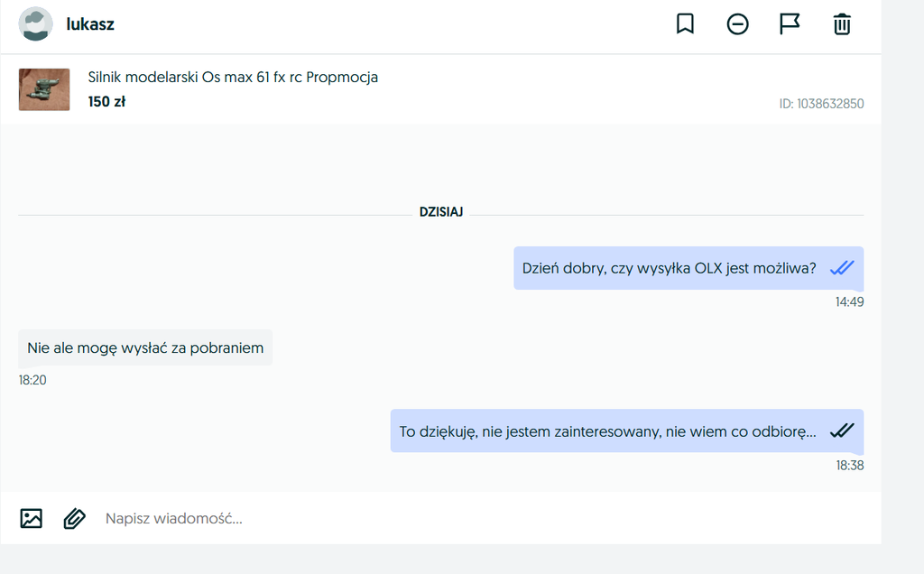Click the engine listing thumbnail
924x574 pixels.
44,89
